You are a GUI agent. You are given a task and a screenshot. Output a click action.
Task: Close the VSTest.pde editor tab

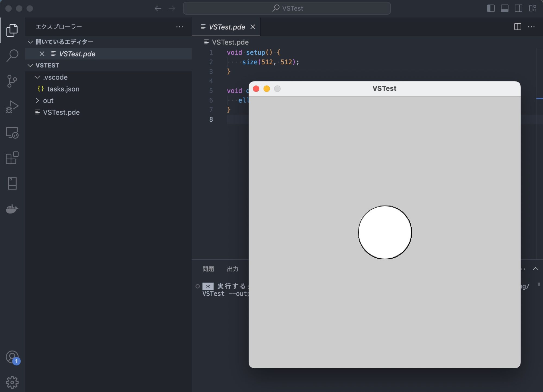pyautogui.click(x=252, y=27)
